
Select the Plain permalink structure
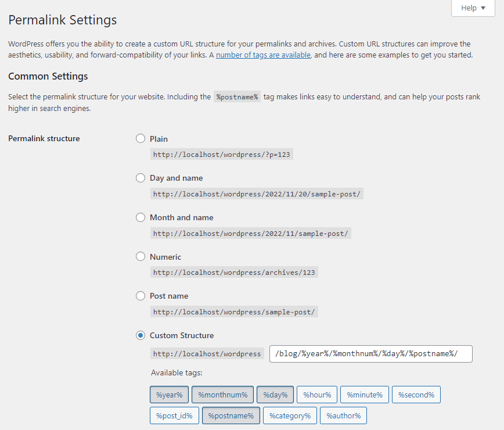[x=140, y=138]
